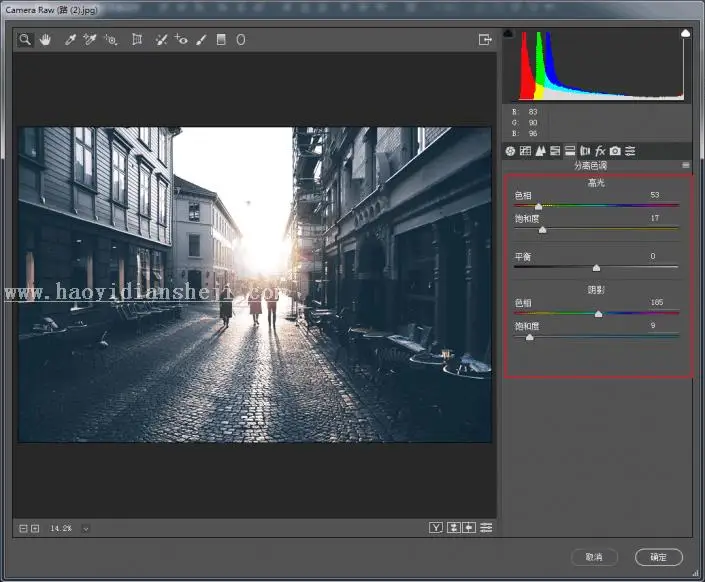The height and width of the screenshot is (582, 705).
Task: Open the Tone Curve panel tab
Action: [x=525, y=151]
